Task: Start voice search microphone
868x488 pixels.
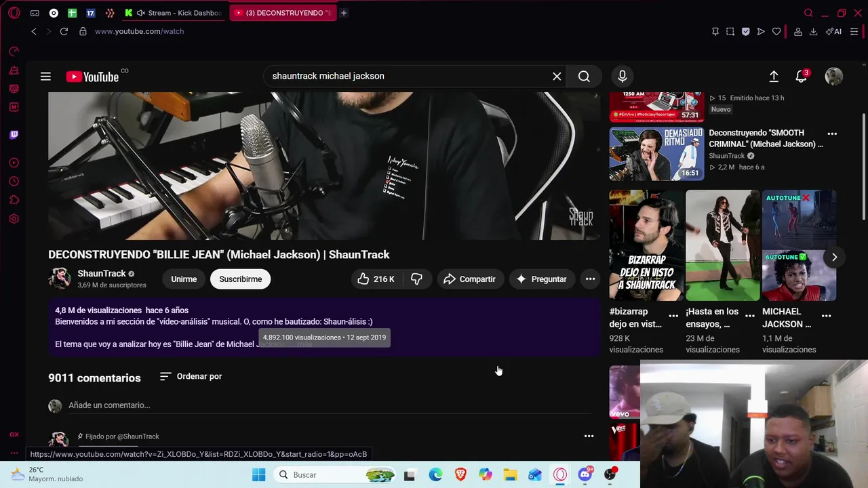Action: tap(622, 77)
